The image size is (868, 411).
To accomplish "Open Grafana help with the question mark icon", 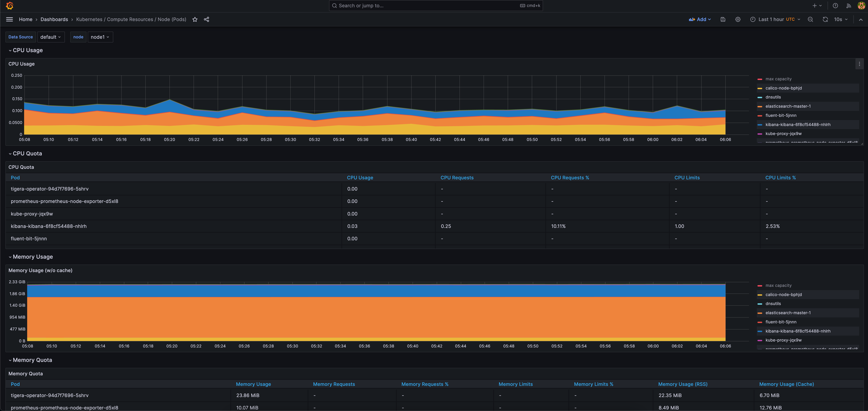I will (x=835, y=5).
